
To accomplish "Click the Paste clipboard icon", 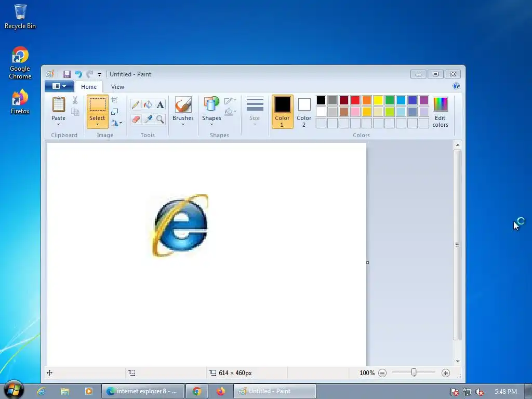I will [x=58, y=104].
